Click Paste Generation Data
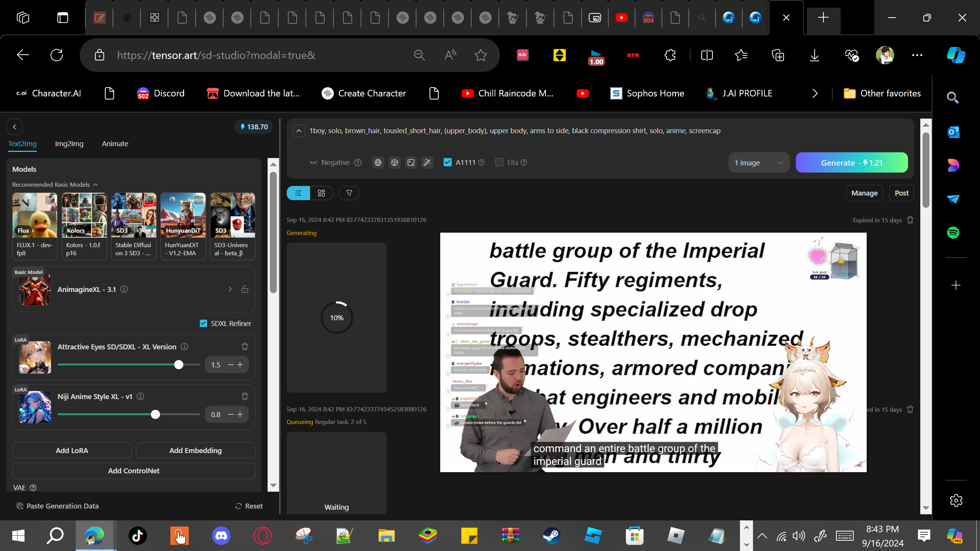The width and height of the screenshot is (980, 551). coord(58,506)
